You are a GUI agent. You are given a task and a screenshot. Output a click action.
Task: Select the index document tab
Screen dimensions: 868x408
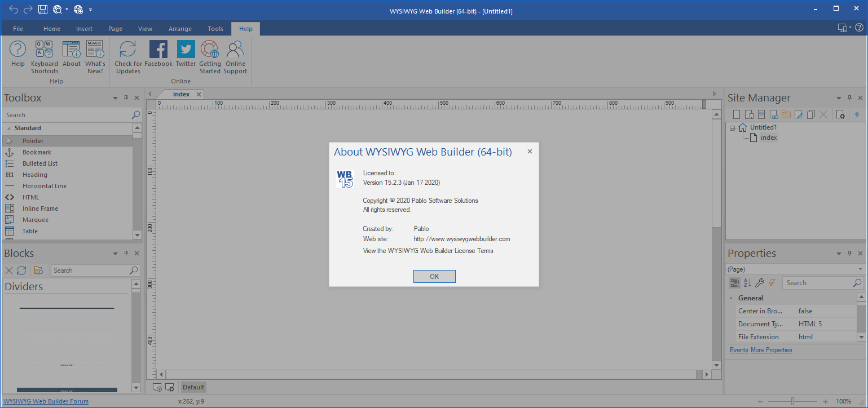point(181,94)
